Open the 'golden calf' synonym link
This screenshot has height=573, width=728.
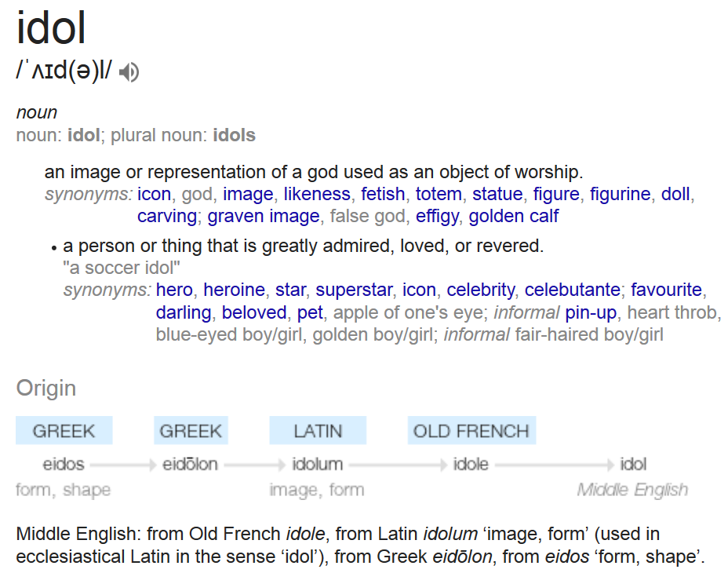point(514,217)
